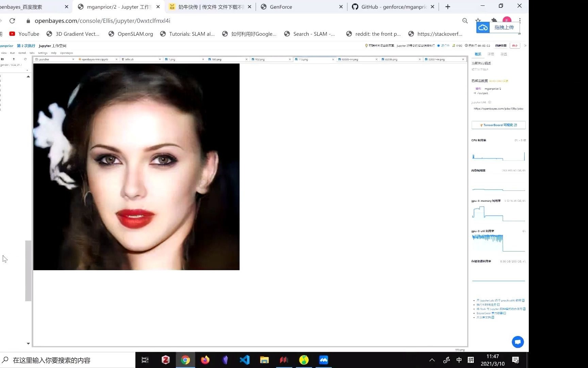Click the upload files icon in Jupyter
Viewport: 588px width, 368px height.
14,59
